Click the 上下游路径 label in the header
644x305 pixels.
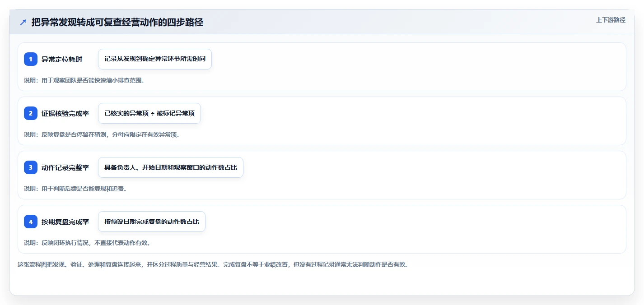pyautogui.click(x=611, y=20)
